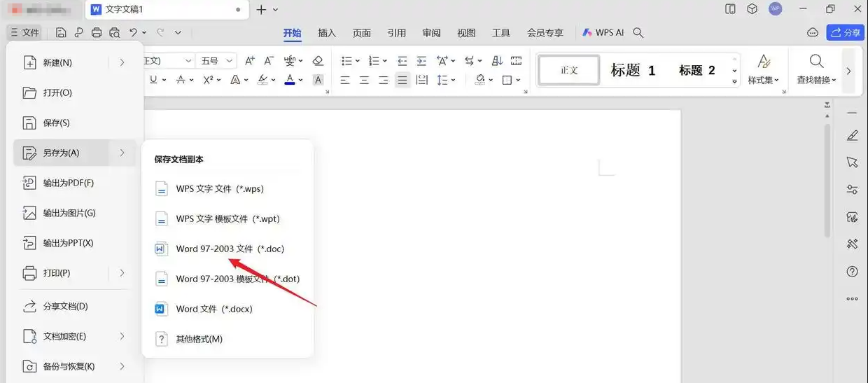This screenshot has height=383, width=868.
Task: Switch to the 页面 page tab
Action: pos(362,33)
